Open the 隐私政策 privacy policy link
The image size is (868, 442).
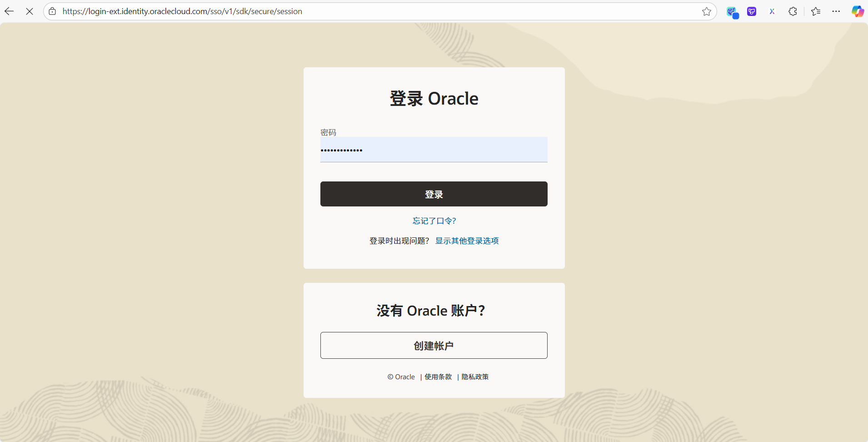[x=475, y=377]
